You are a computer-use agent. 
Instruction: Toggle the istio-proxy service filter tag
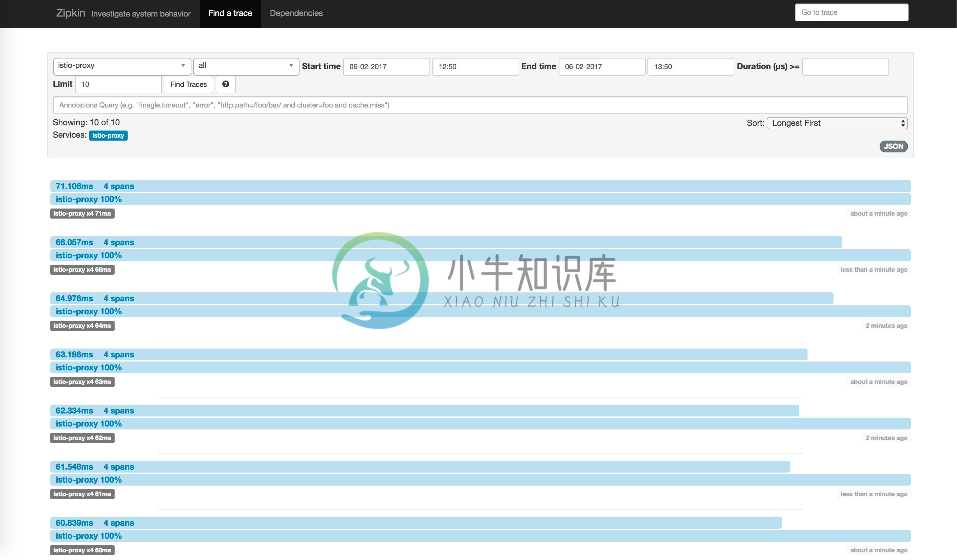[109, 135]
